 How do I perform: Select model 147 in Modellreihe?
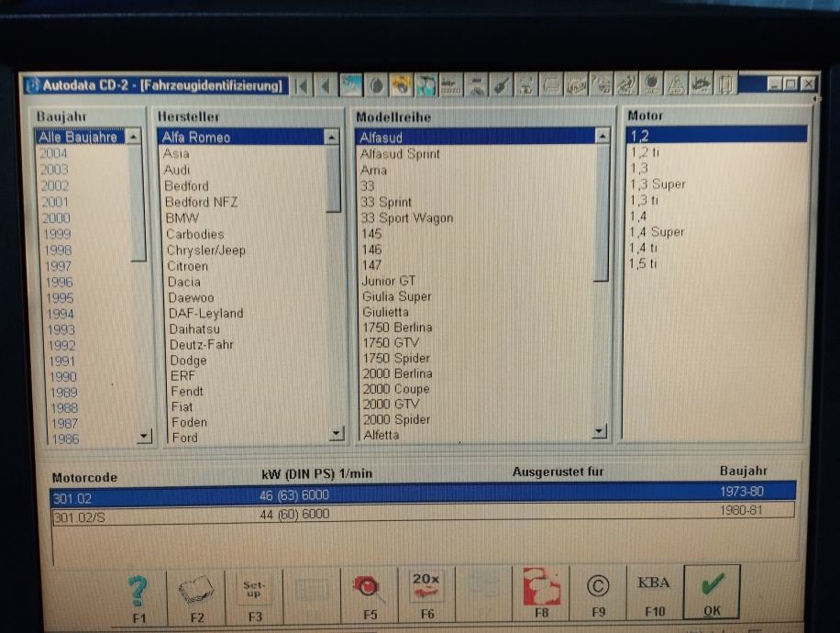pyautogui.click(x=371, y=265)
